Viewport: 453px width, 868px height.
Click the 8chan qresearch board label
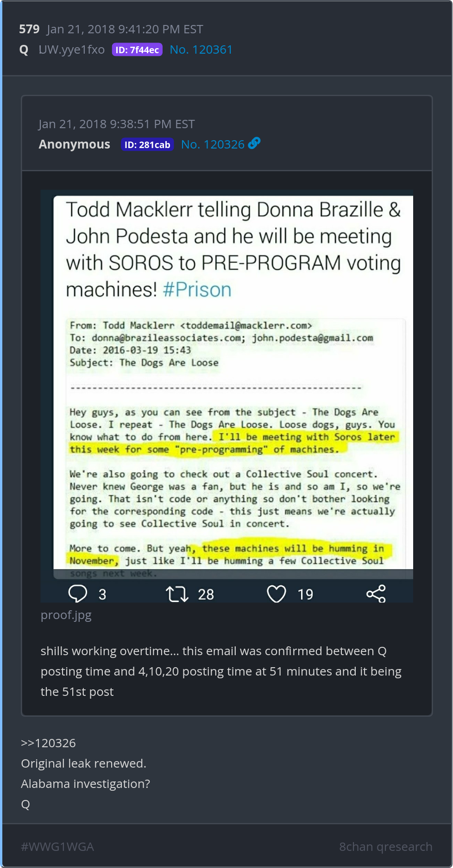[385, 847]
